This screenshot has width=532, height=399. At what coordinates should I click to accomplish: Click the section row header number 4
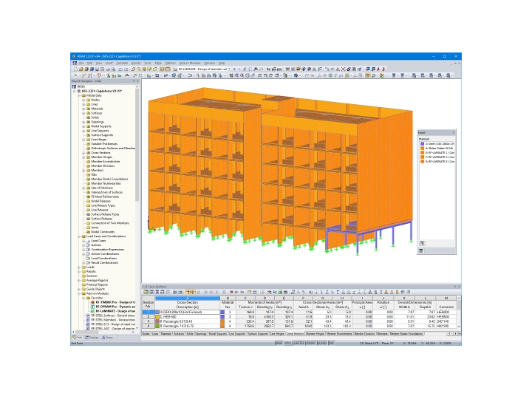tap(149, 326)
